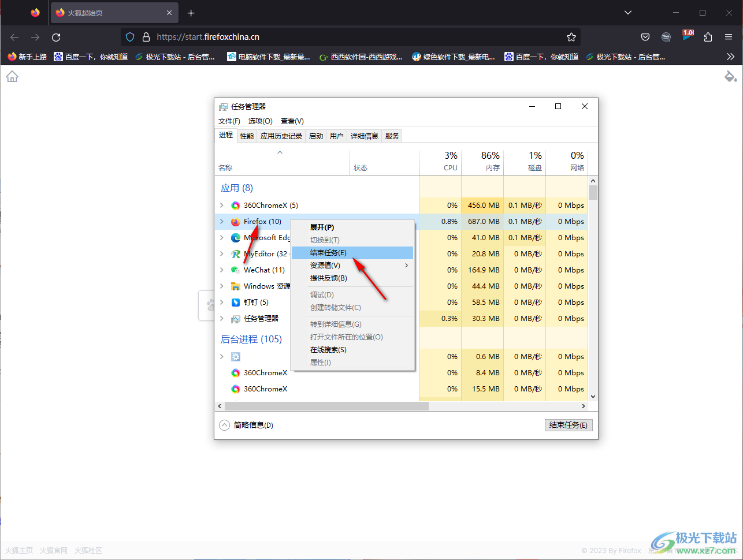Viewport: 743px width, 560px height.
Task: Sort processes by CPU column
Action: (440, 162)
